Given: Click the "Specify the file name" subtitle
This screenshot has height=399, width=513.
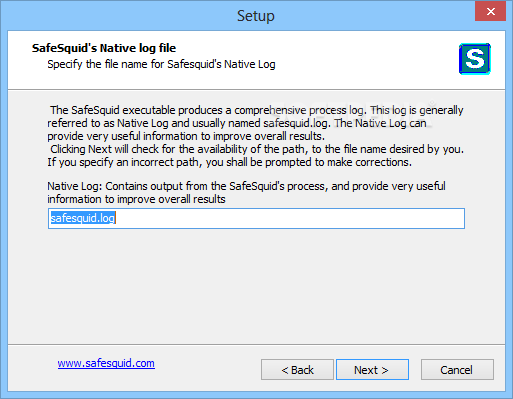Looking at the screenshot, I should 161,64.
